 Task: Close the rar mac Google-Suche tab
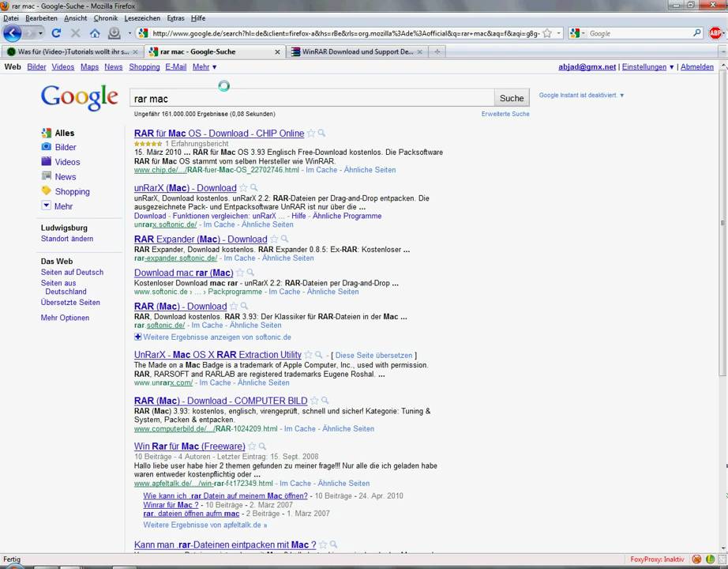pos(277,52)
